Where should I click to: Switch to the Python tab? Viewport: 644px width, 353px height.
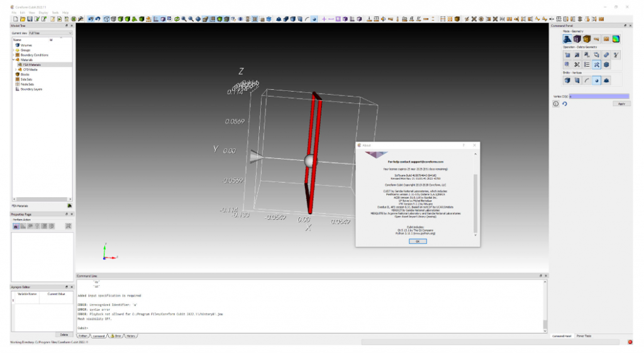(x=82, y=336)
